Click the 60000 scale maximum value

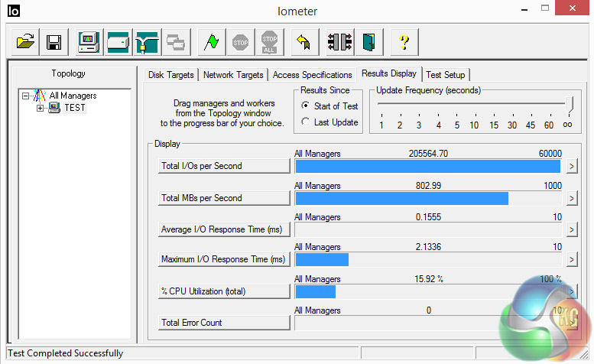coord(550,154)
